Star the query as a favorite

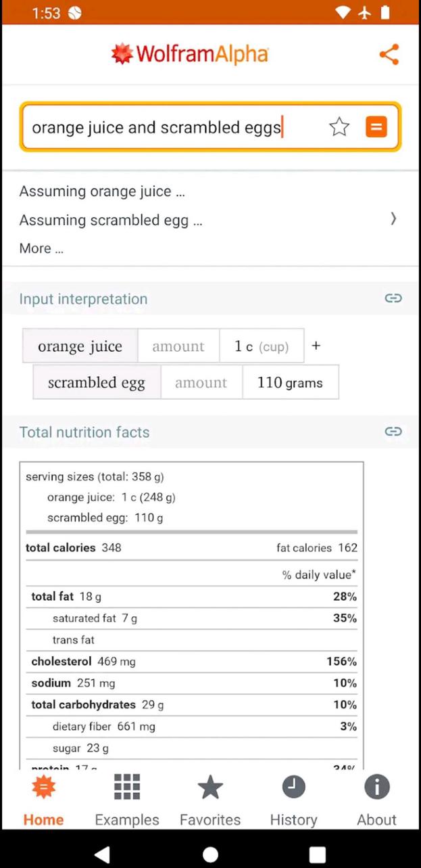point(339,127)
